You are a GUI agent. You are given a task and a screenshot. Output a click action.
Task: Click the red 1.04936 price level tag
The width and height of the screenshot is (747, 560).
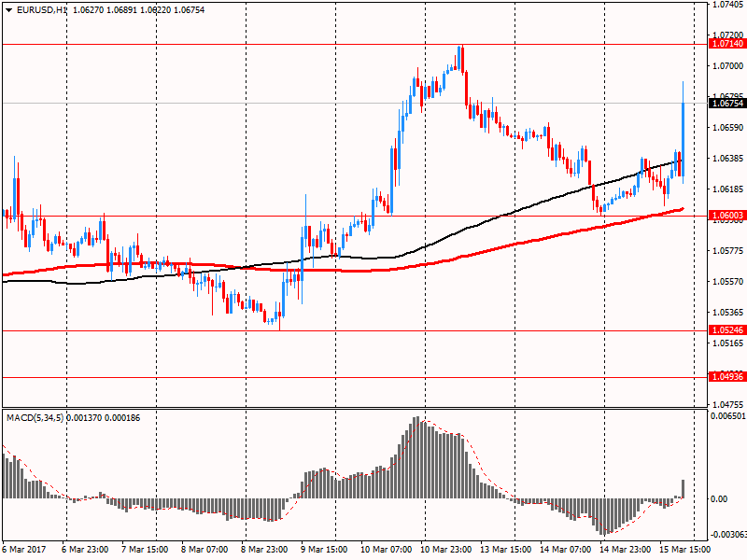pos(727,377)
